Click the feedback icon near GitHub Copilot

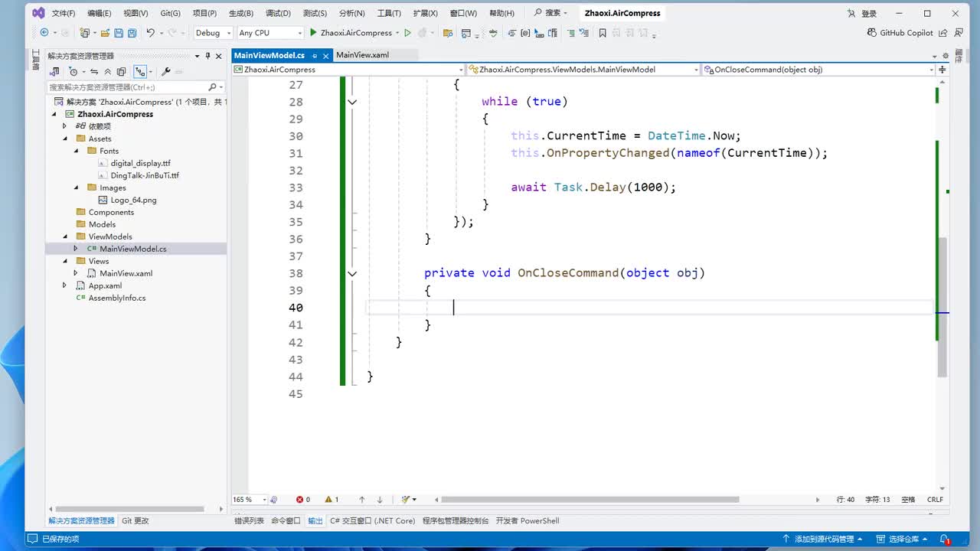click(x=959, y=33)
